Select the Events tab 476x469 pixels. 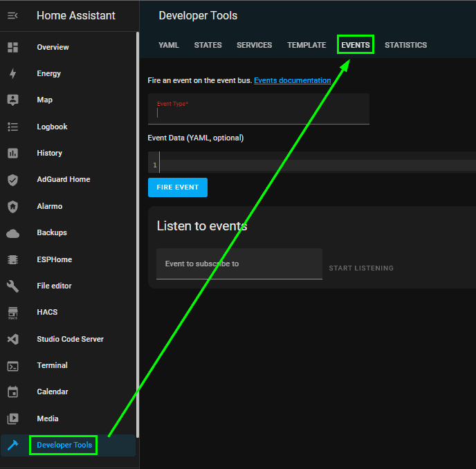(356, 45)
